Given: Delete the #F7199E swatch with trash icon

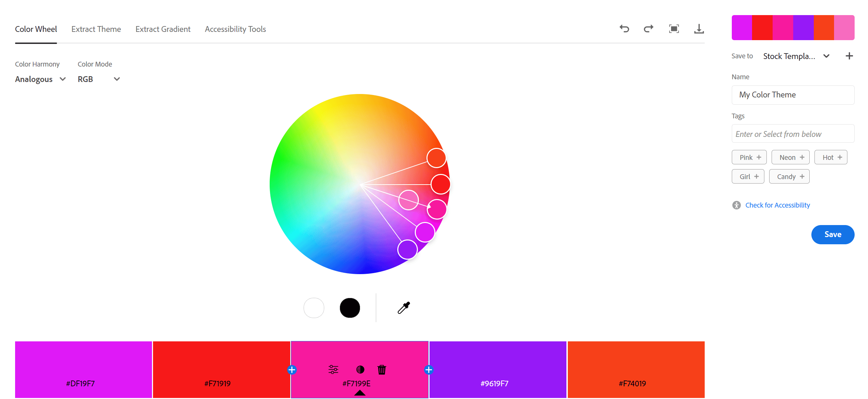Looking at the screenshot, I should coord(382,369).
